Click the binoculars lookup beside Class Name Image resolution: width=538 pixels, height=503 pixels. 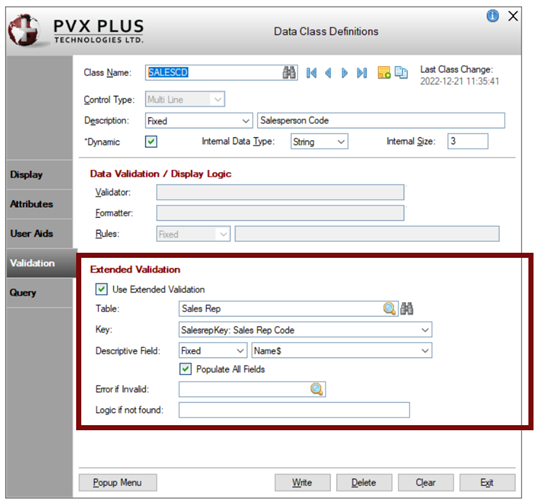coord(289,72)
